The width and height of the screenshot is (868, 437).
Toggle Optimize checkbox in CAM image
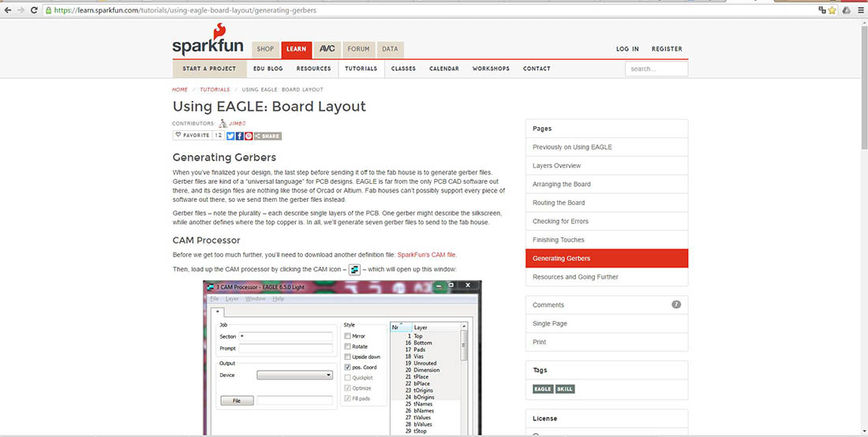348,388
